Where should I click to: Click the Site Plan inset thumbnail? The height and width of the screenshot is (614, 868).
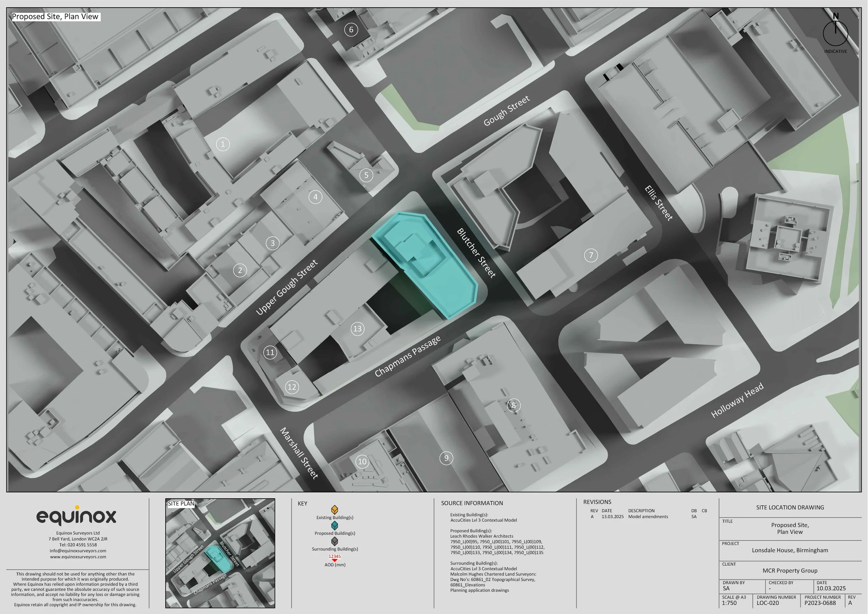(x=220, y=553)
